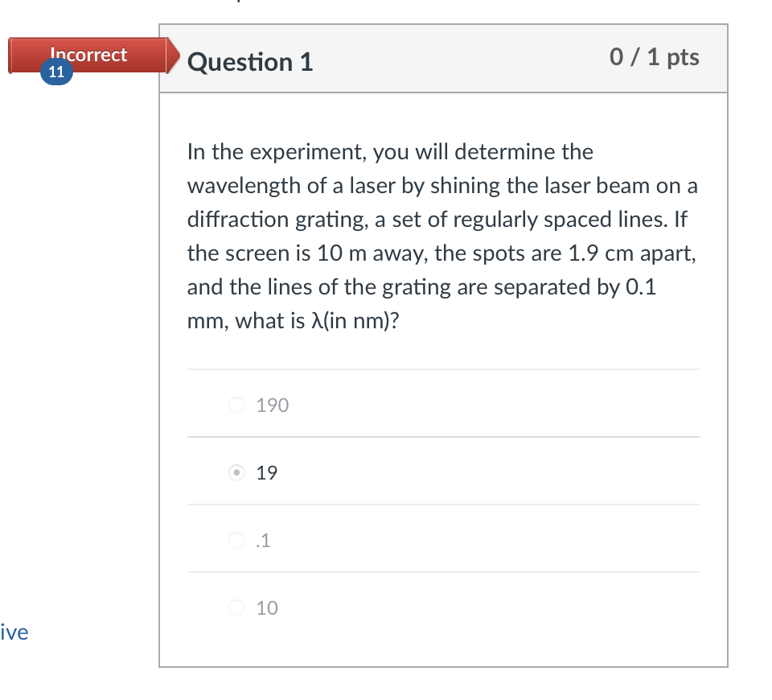772x700 pixels.
Task: Select the 190 answer choice
Action: 237,405
